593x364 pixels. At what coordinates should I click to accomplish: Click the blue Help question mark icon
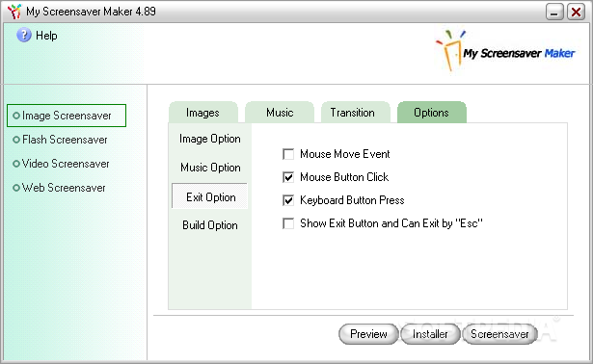coord(24,35)
